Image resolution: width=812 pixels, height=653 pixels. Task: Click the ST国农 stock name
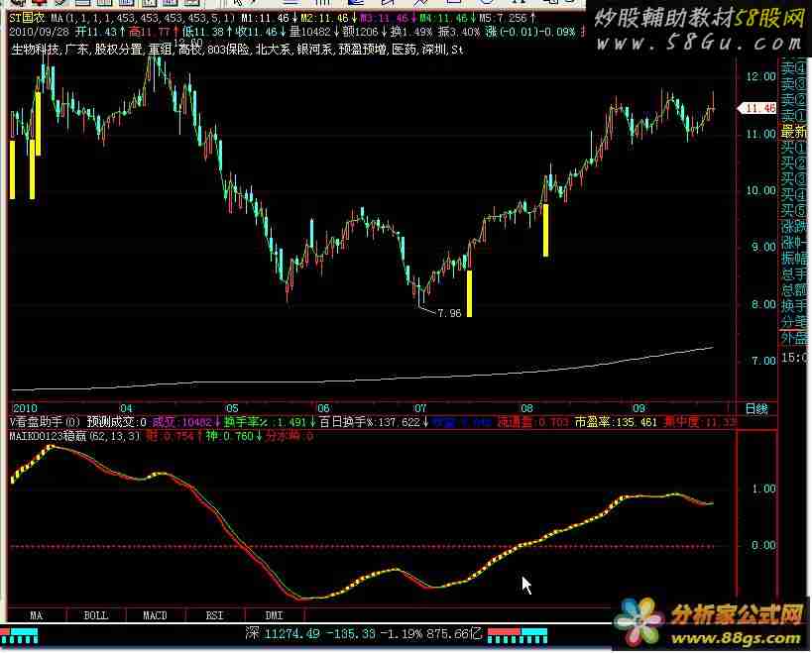27,18
